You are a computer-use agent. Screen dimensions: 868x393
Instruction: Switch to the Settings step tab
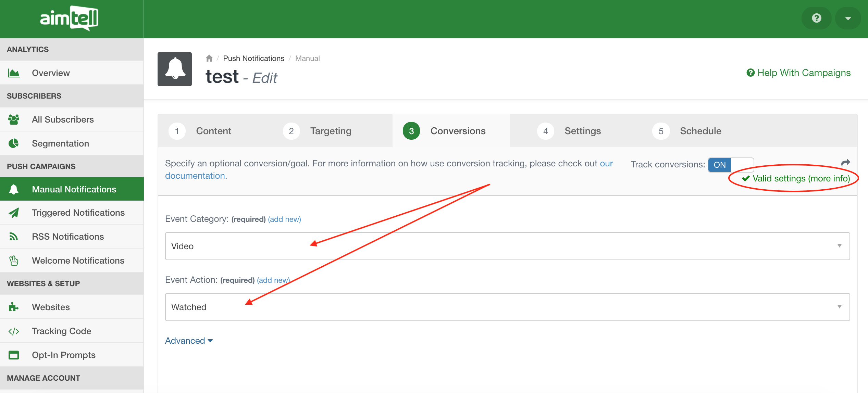click(x=582, y=131)
